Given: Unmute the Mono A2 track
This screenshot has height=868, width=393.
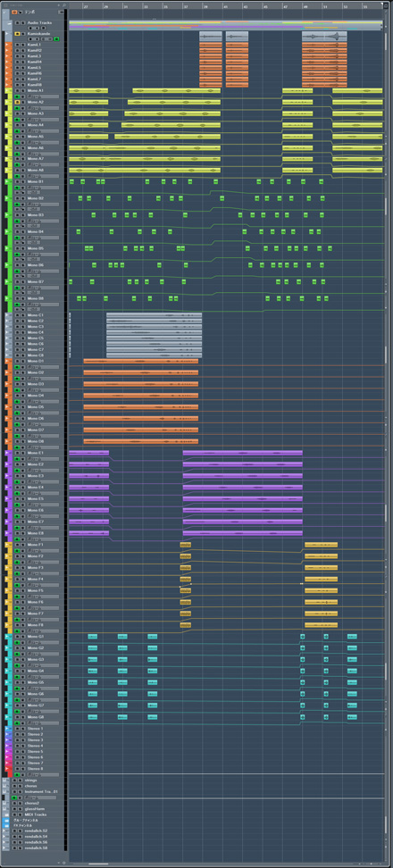Looking at the screenshot, I should click(17, 102).
